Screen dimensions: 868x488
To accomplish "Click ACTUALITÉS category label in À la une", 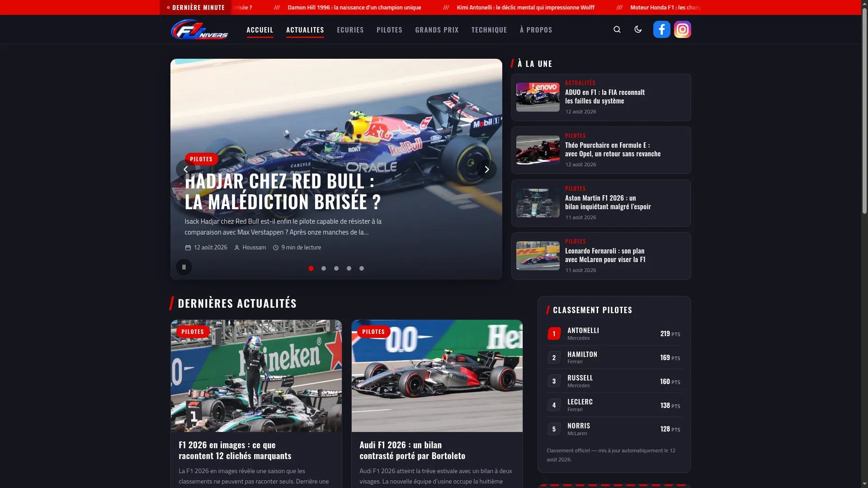I will point(580,83).
